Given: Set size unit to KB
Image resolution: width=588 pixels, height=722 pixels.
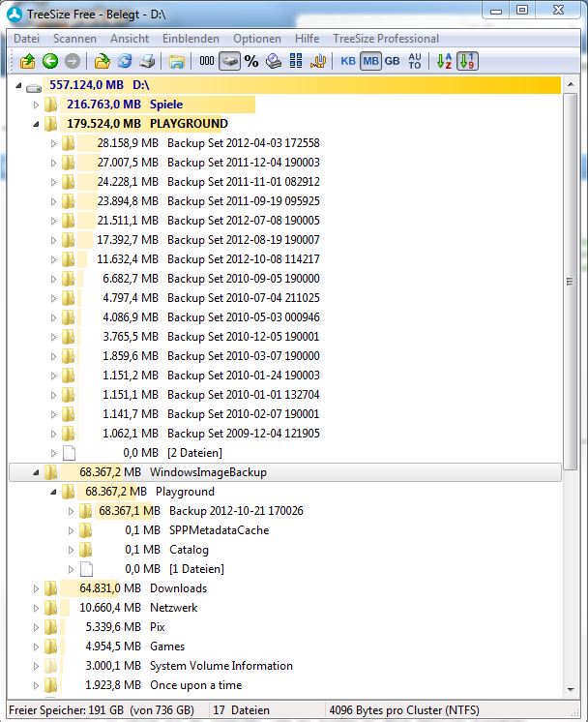Looking at the screenshot, I should 348,61.
